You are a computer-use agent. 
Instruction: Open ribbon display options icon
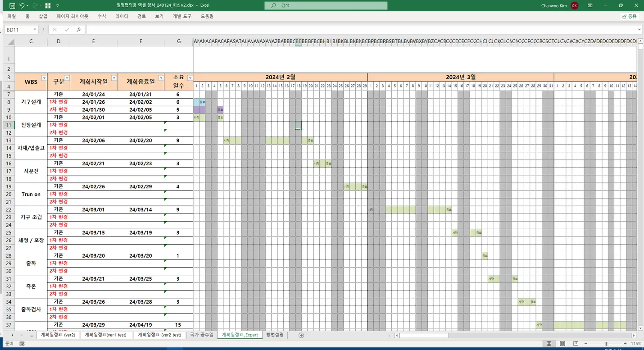click(590, 6)
